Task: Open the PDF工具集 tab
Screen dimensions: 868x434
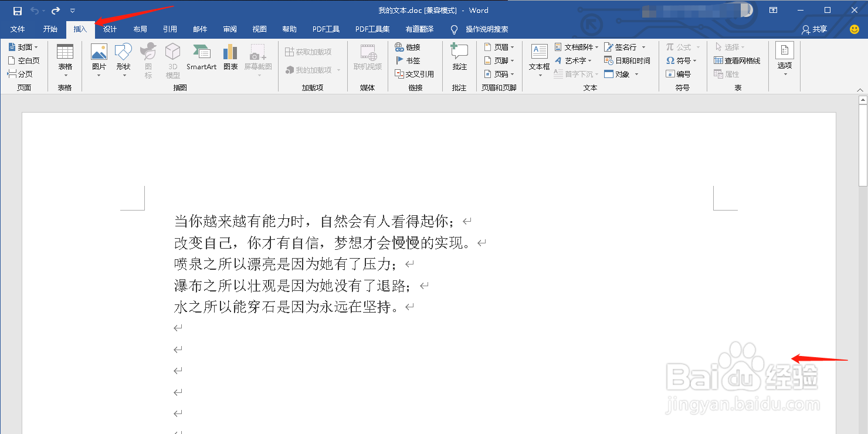Action: pyautogui.click(x=372, y=29)
